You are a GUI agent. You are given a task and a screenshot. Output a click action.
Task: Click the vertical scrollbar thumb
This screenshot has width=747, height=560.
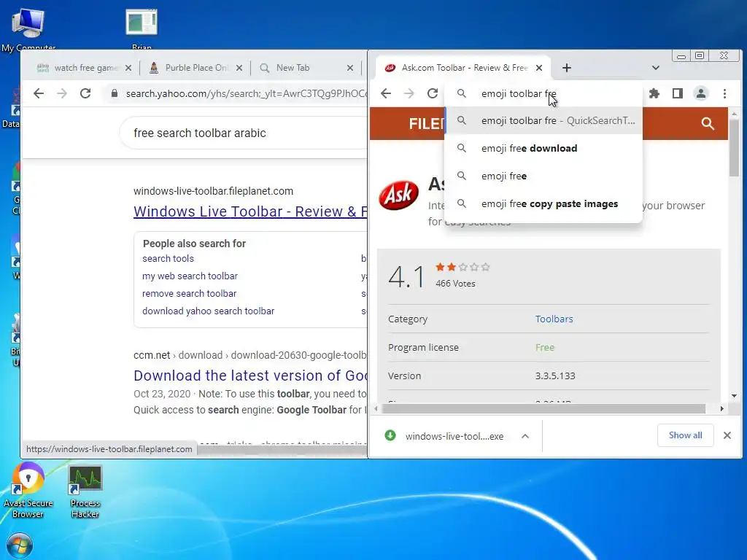pos(734,147)
